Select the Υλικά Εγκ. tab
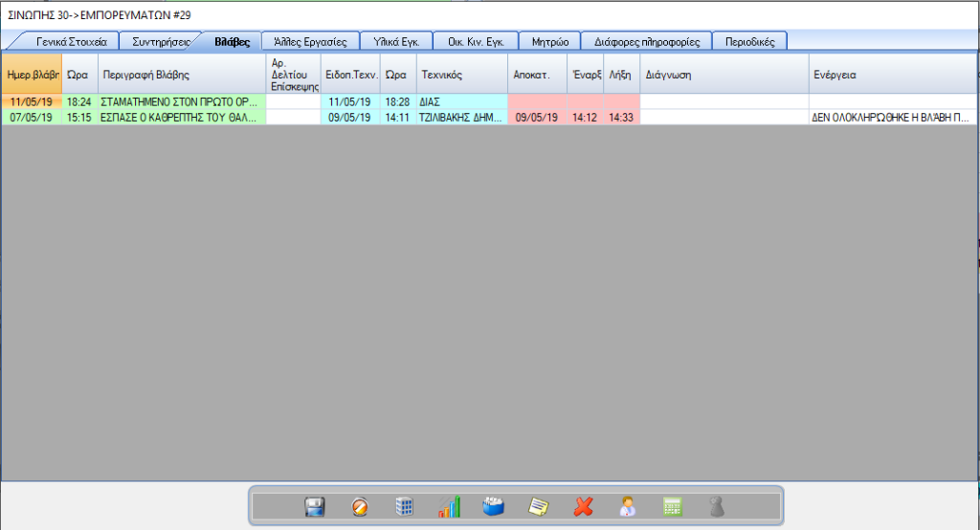Viewport: 980px width, 530px height. pyautogui.click(x=394, y=41)
